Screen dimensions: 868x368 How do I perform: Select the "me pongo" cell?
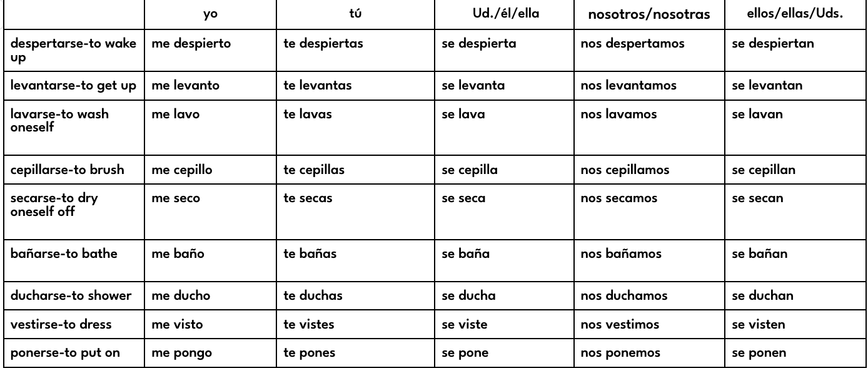coord(181,352)
